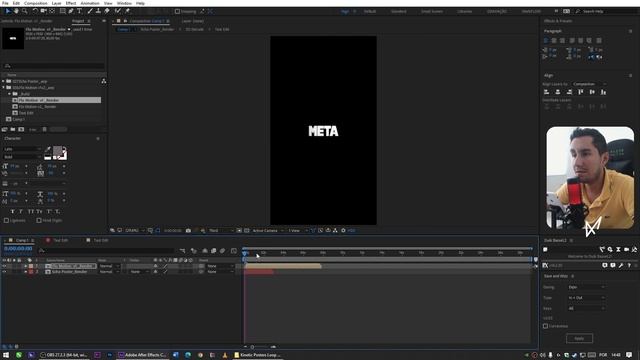Align layers to horizontal center
Viewport: 640px width, 360px height.
[558, 92]
